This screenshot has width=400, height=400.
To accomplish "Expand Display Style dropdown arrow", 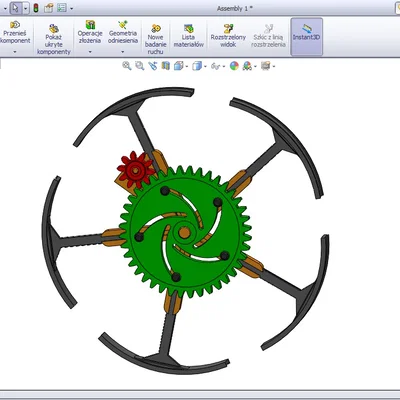I will [205, 67].
